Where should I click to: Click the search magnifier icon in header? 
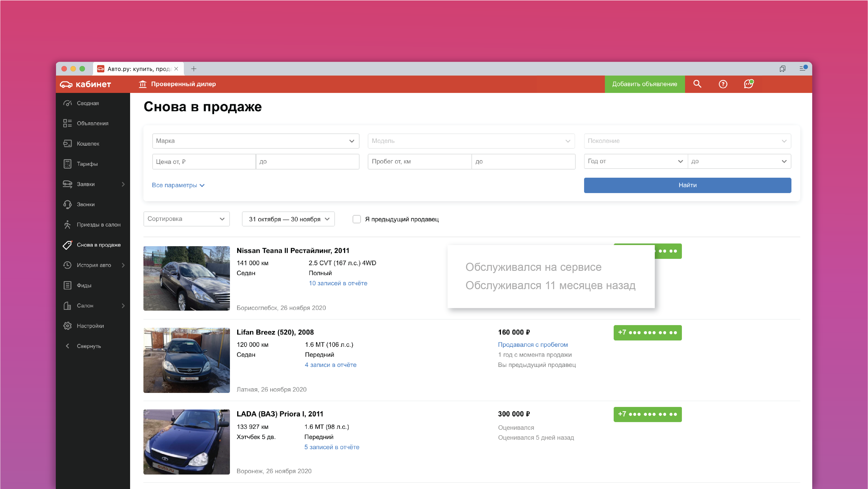coord(697,84)
